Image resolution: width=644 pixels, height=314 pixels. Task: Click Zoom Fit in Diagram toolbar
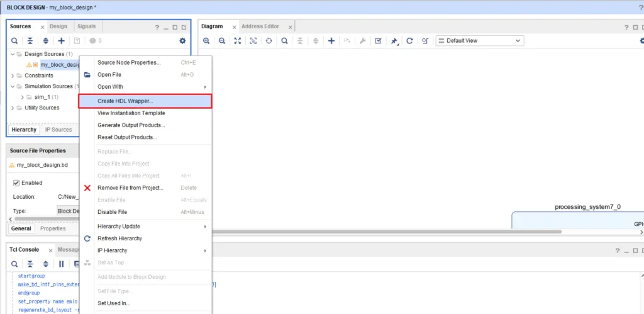point(237,41)
